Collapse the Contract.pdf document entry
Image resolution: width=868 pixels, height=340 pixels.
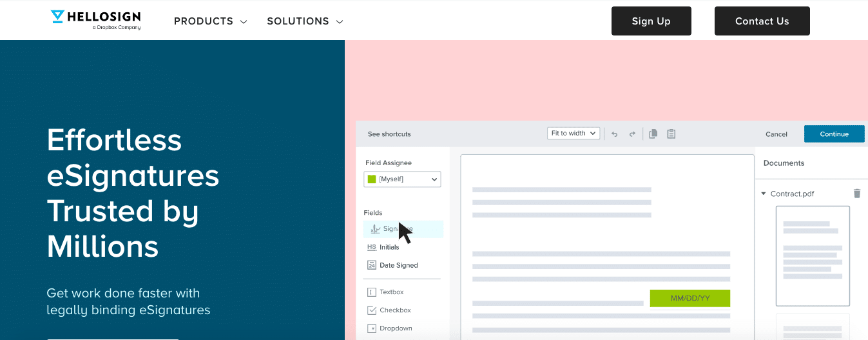764,194
